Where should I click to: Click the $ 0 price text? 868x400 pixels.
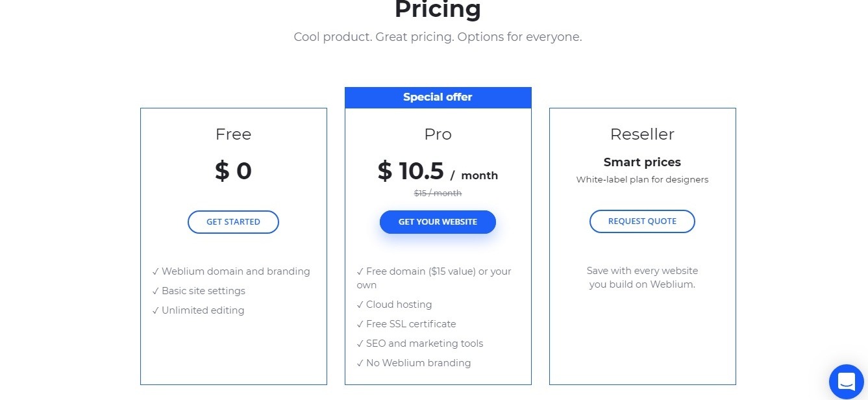(x=233, y=171)
